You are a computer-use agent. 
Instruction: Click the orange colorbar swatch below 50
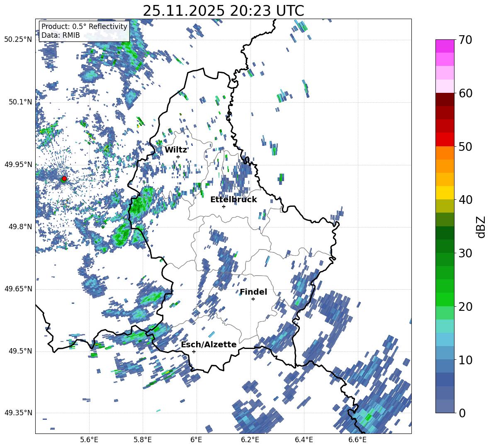(x=445, y=153)
